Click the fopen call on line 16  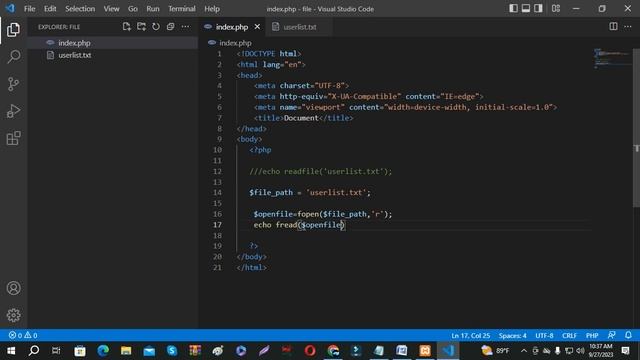point(308,214)
